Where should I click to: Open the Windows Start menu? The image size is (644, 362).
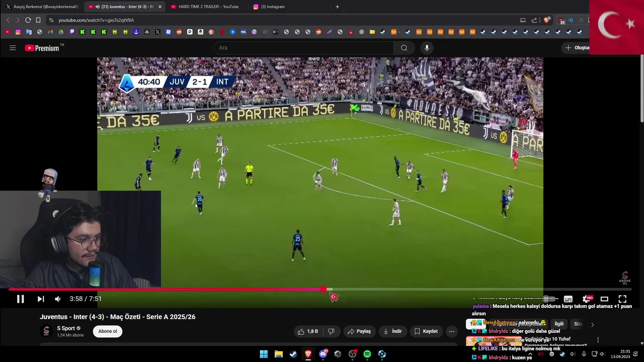click(264, 354)
